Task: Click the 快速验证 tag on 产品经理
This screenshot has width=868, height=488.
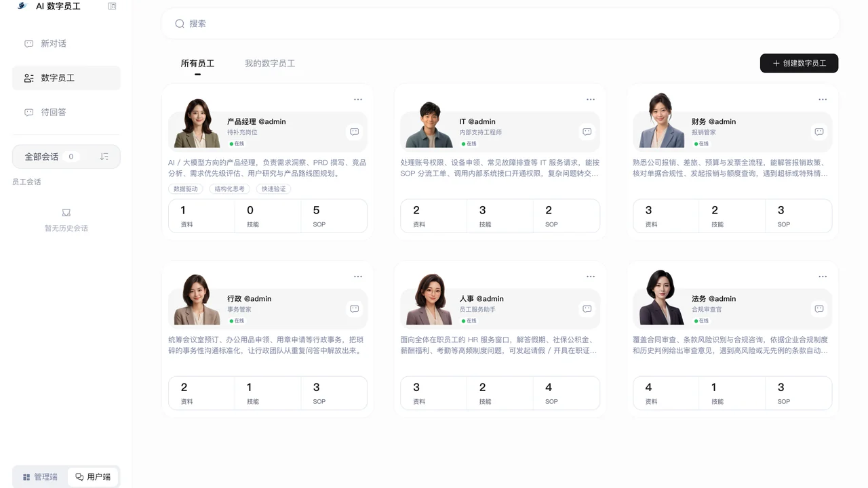Action: tap(274, 189)
